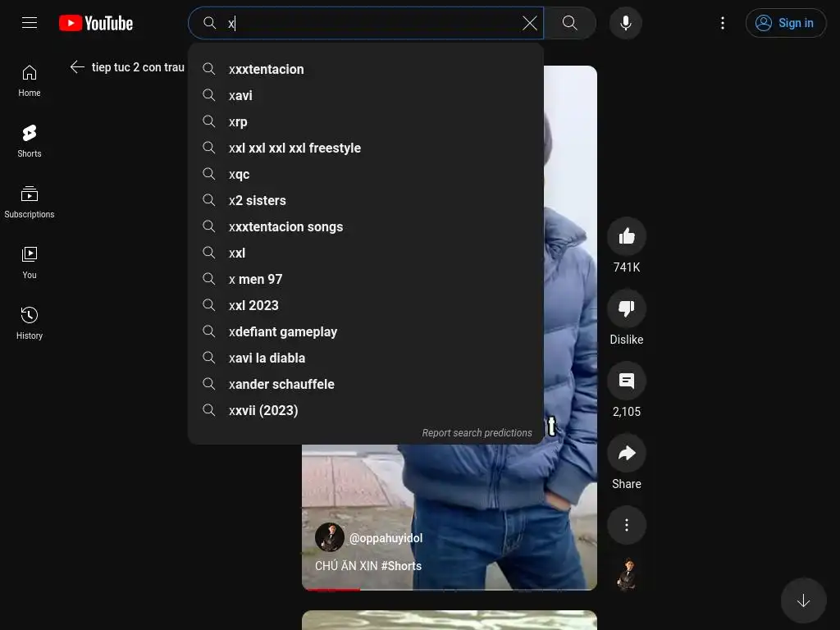Open more actions beside the Short
The height and width of the screenshot is (630, 840).
point(626,525)
